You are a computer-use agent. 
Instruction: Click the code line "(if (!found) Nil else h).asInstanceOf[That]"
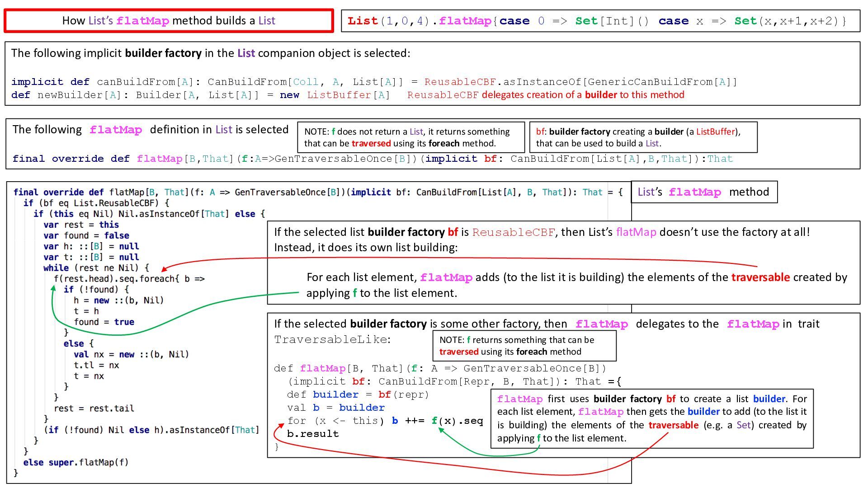[x=152, y=430]
